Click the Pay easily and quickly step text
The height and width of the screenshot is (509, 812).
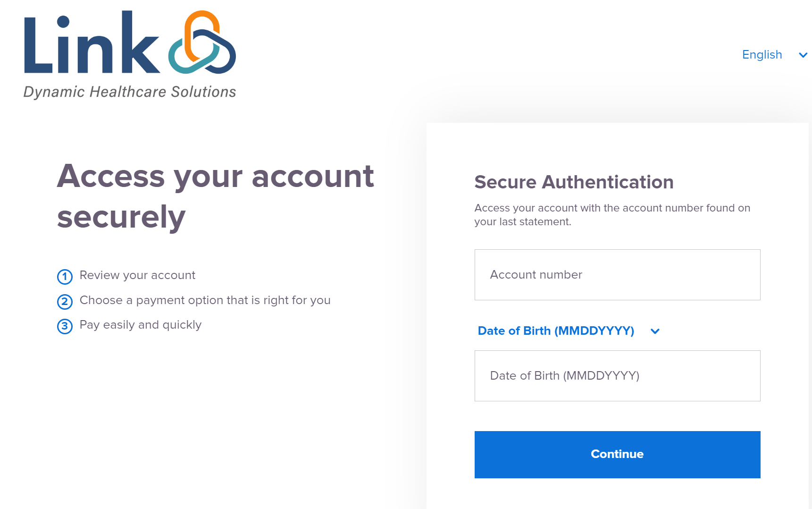point(140,325)
